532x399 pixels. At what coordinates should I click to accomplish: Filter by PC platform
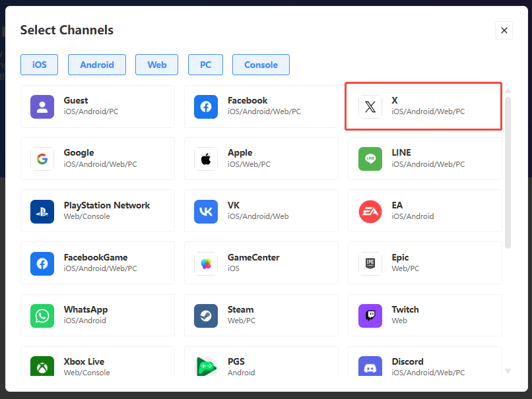[x=205, y=65]
